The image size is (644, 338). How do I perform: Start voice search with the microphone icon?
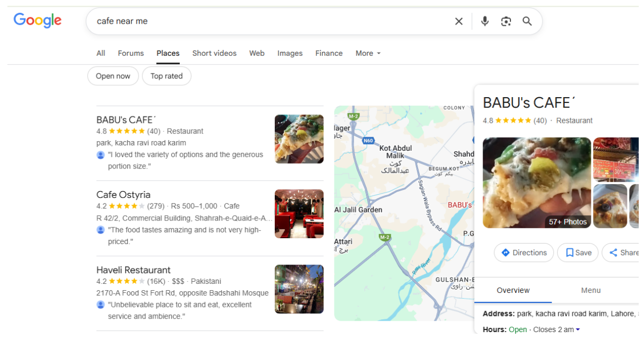(x=485, y=21)
